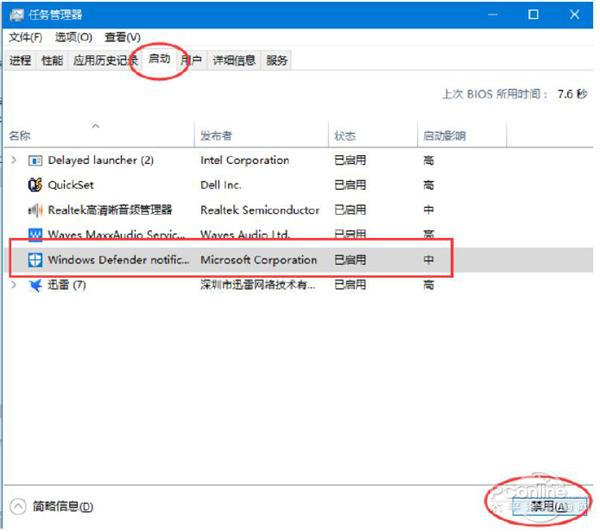The image size is (600, 532).
Task: Expand the Delayed launcher (2) group
Action: coord(14,160)
